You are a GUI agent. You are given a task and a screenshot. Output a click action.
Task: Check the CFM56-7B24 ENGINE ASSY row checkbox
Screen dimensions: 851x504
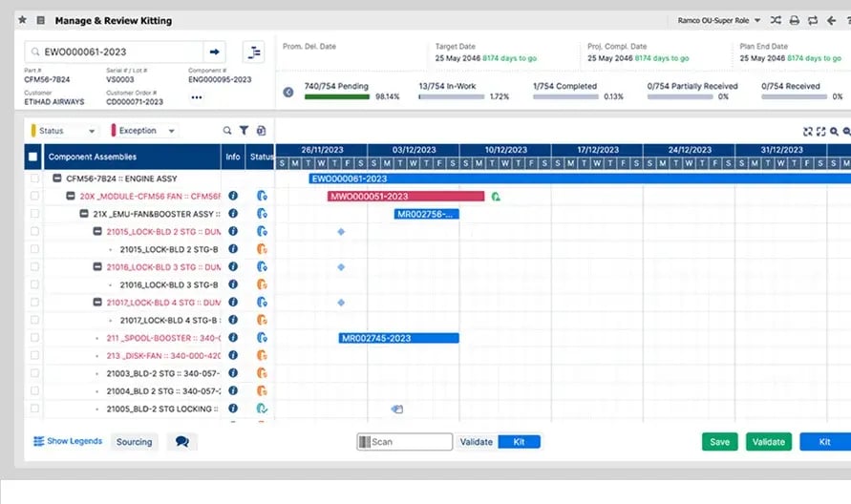(x=35, y=178)
